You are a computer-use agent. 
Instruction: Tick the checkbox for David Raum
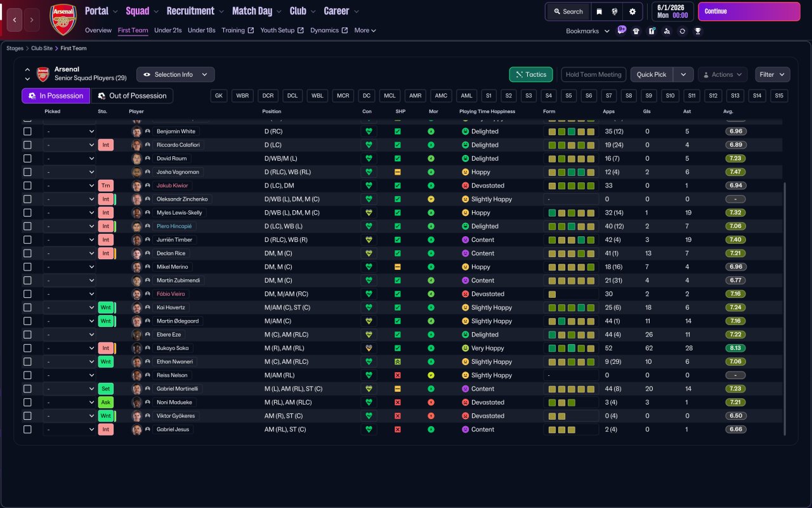[27, 159]
